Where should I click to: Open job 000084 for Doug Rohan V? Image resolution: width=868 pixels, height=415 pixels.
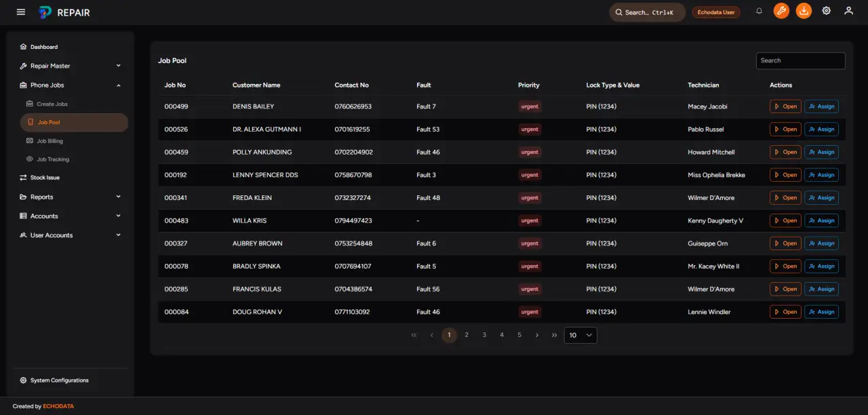coord(785,312)
